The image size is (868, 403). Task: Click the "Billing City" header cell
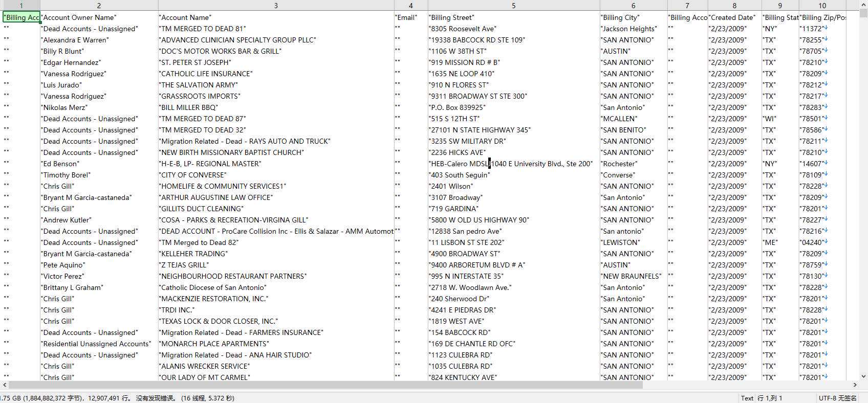tap(633, 17)
